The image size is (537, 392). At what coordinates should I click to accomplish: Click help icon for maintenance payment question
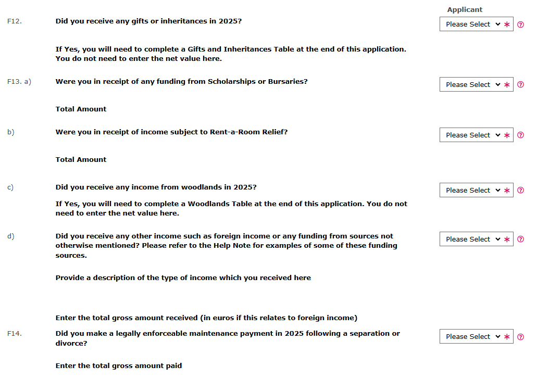(520, 337)
